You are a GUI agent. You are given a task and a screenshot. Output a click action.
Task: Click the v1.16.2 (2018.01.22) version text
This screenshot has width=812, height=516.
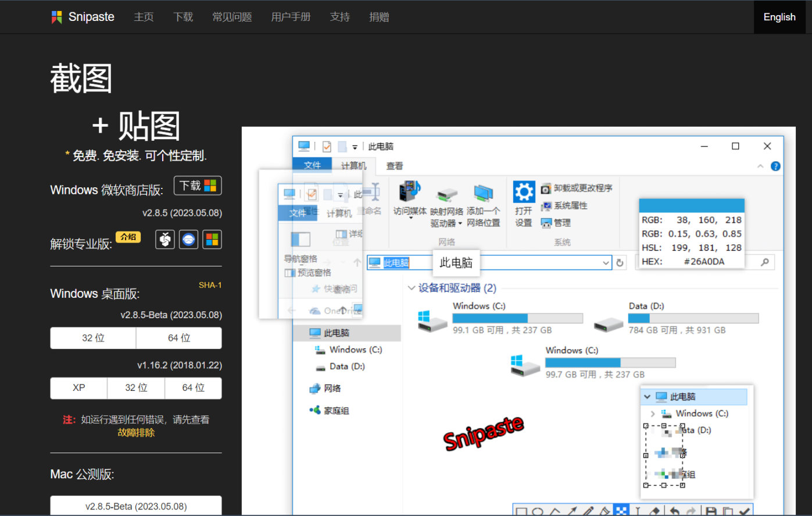pyautogui.click(x=180, y=365)
